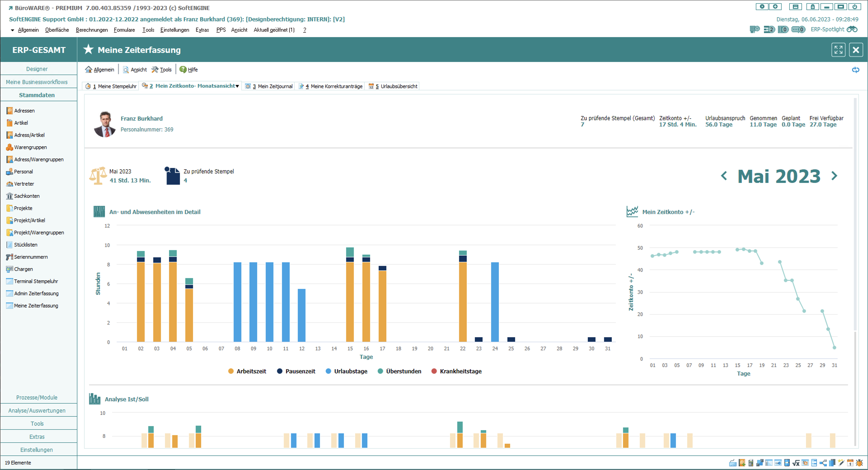Click the magic wand icon at bottom
The width and height of the screenshot is (868, 470).
[x=841, y=463]
